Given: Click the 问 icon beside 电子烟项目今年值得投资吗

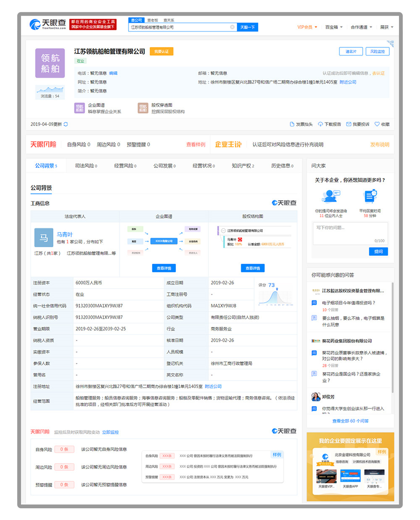Looking at the screenshot, I should coord(314,303).
